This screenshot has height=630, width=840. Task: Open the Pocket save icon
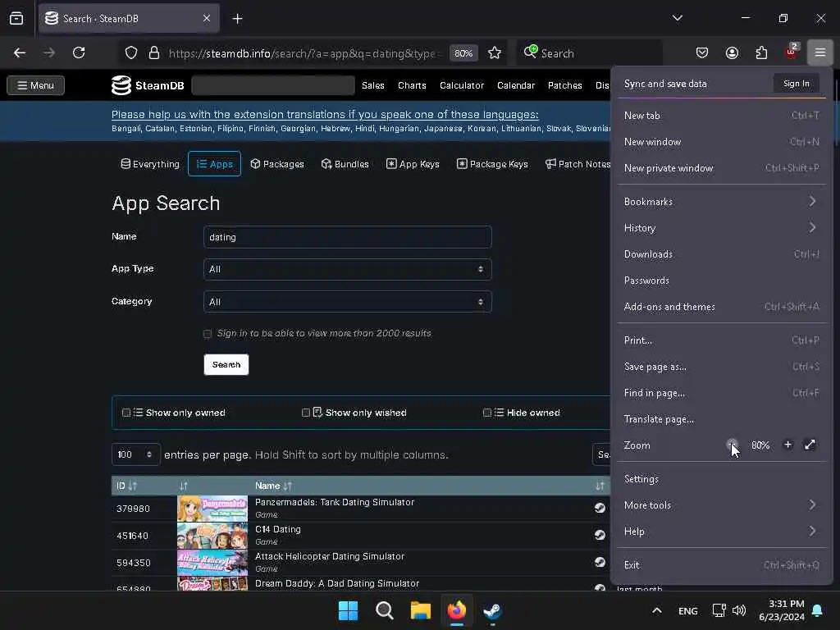click(702, 52)
